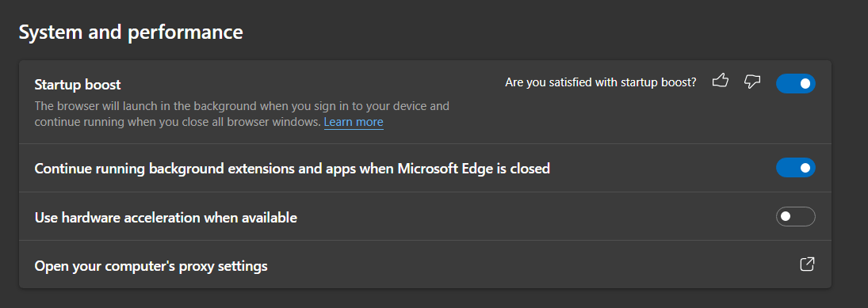
Task: Launch proxy settings via the pop-out icon
Action: (x=807, y=264)
